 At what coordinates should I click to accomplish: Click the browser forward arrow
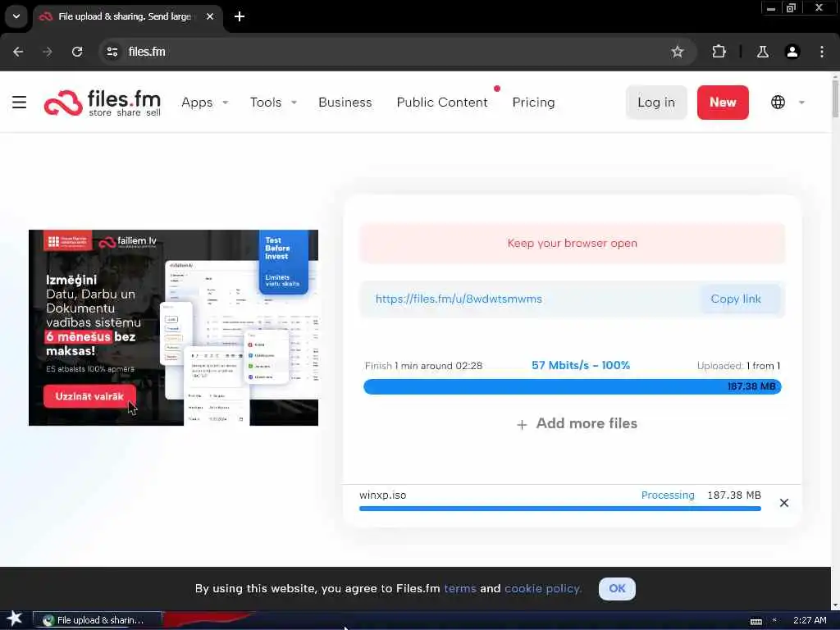48,52
